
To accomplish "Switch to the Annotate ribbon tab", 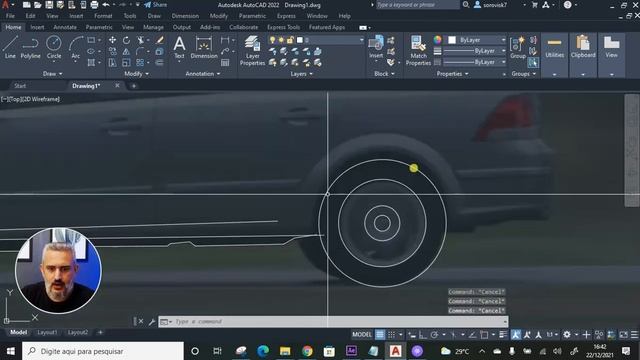I will pyautogui.click(x=65, y=27).
